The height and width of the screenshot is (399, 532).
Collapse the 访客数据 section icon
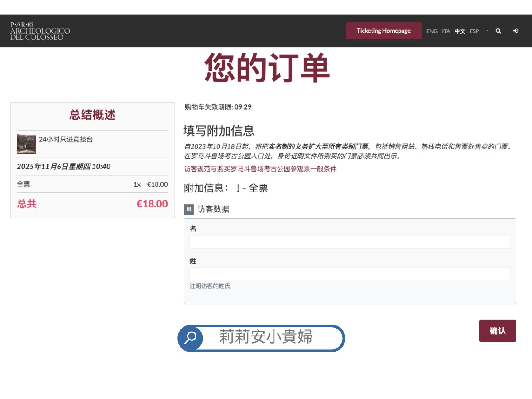tap(189, 209)
